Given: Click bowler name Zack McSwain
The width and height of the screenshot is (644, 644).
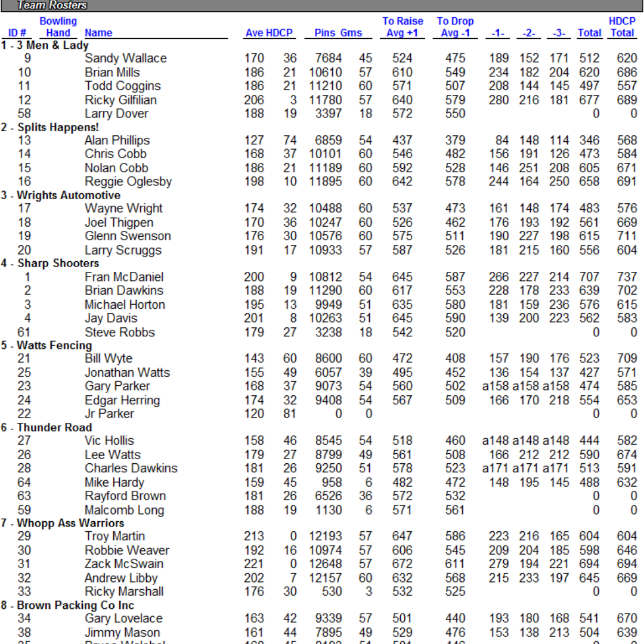Looking at the screenshot, I should point(123,564).
